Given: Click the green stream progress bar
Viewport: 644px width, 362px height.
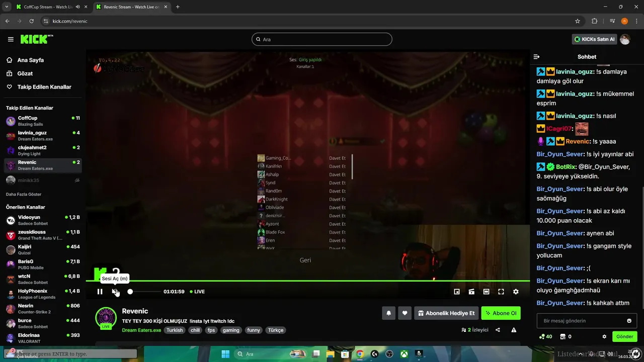Looking at the screenshot, I should click(x=307, y=281).
